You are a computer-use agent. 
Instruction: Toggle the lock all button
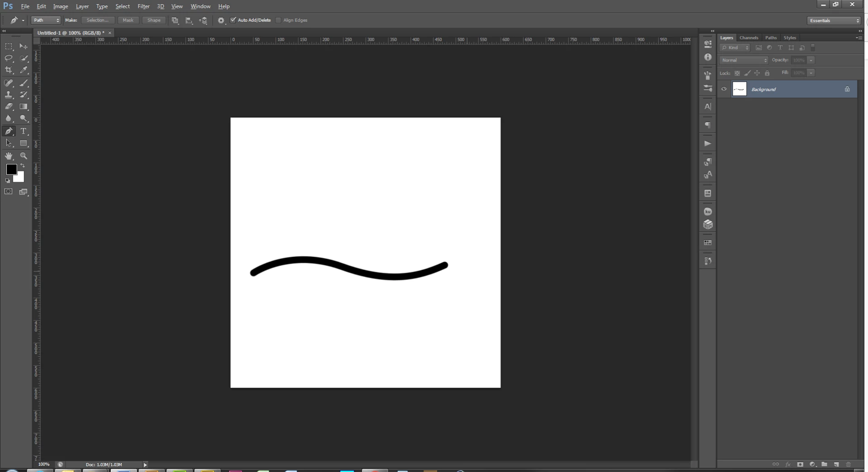pos(767,73)
